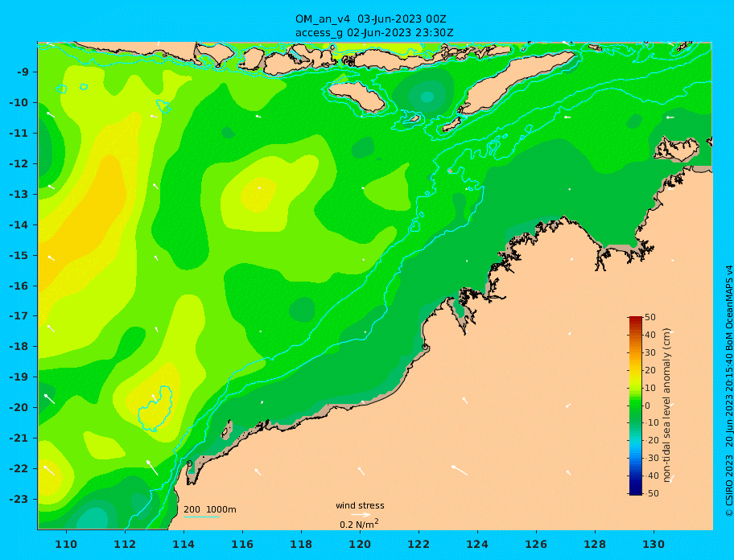The width and height of the screenshot is (734, 560).
Task: Click the color bar tick label -40
Action: tap(650, 476)
